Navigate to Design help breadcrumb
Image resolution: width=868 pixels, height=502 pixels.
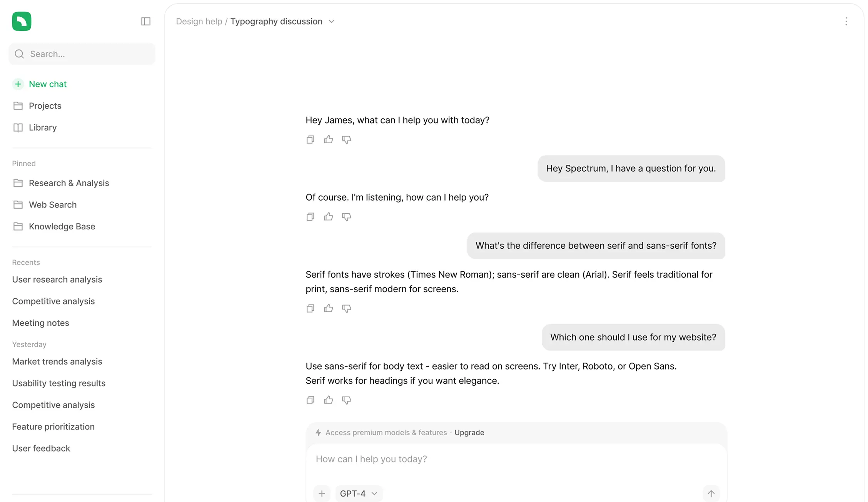tap(199, 21)
